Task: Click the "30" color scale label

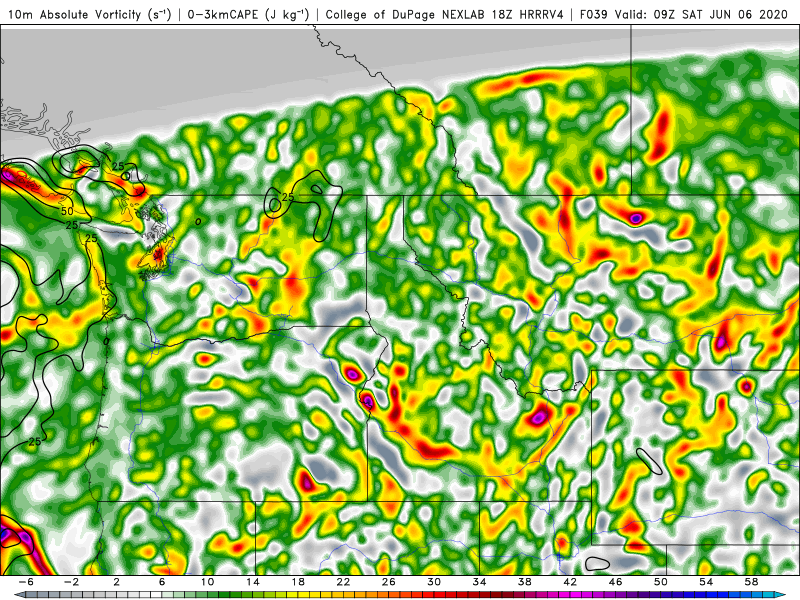Action: [x=434, y=582]
